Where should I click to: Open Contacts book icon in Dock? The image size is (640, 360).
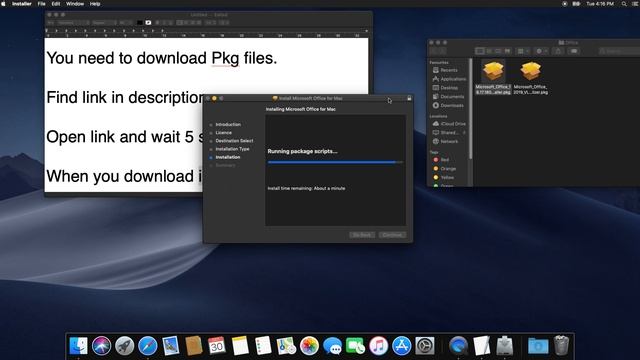(194, 346)
